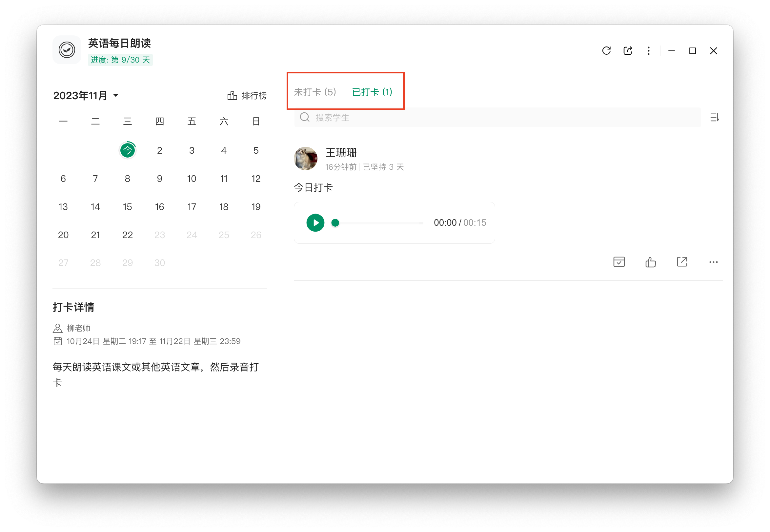
Task: Click the refresh icon in header
Action: coord(606,51)
